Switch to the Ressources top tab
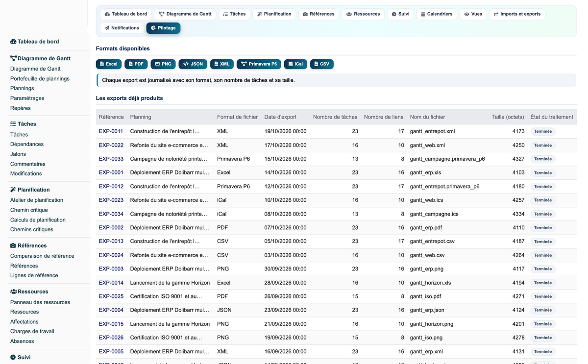The height and width of the screenshot is (364, 588). click(363, 14)
